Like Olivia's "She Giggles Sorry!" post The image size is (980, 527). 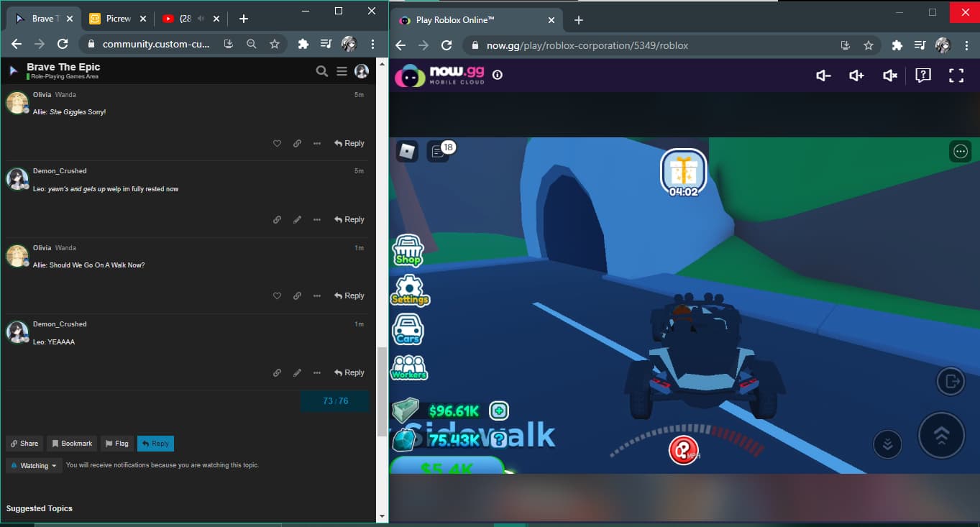(x=277, y=144)
